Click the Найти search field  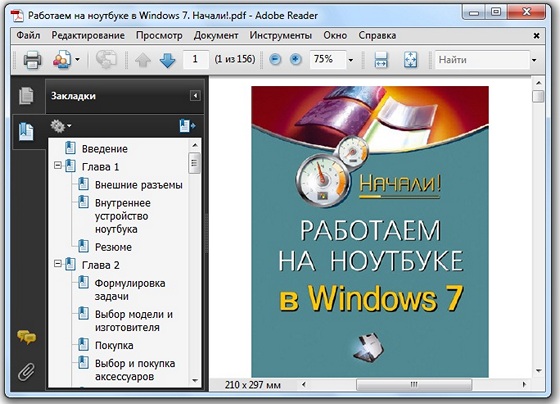point(482,60)
